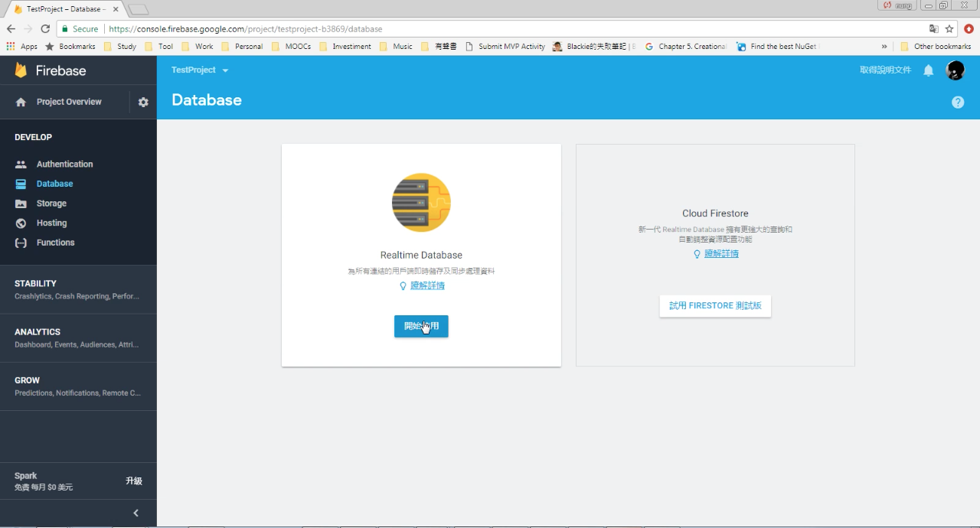Open Functions in sidebar
The width and height of the screenshot is (980, 528).
pos(55,243)
